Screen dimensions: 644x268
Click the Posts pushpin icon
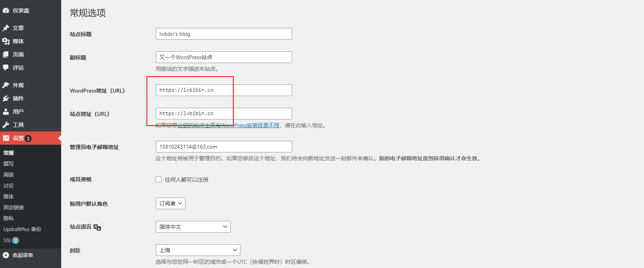tap(6, 28)
